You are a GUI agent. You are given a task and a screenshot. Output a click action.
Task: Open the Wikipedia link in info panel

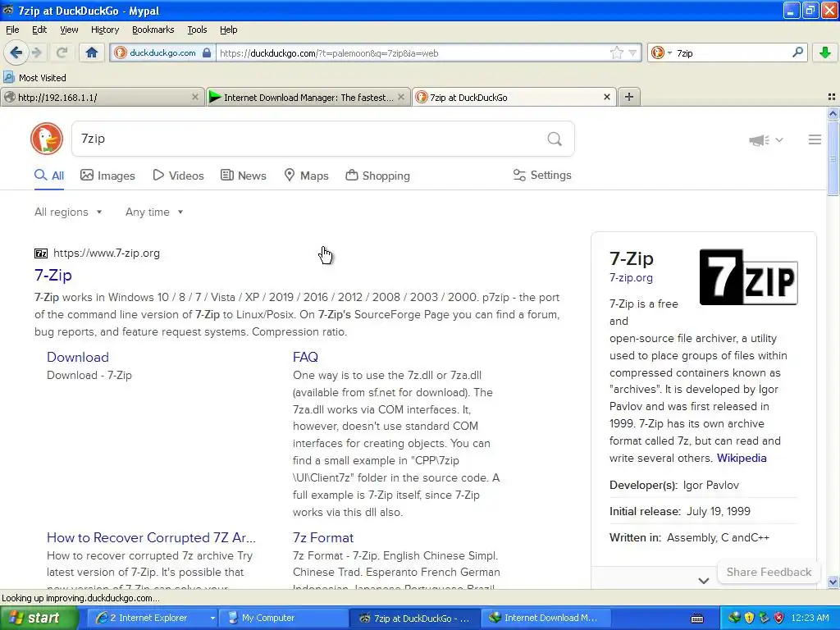(742, 458)
